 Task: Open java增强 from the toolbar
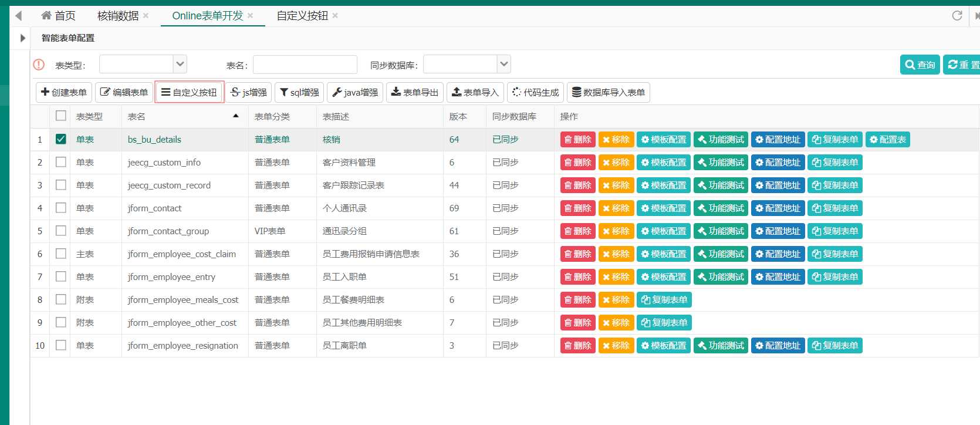[x=355, y=92]
